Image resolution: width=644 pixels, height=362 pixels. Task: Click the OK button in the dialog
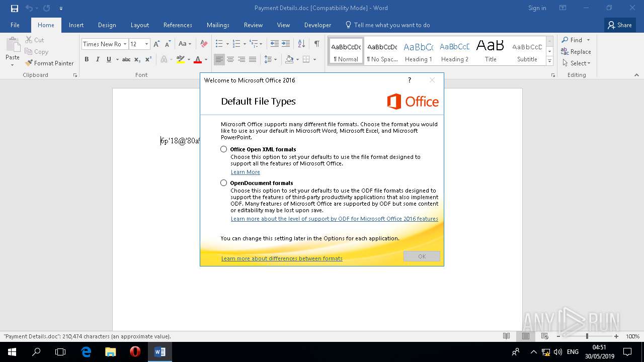coord(422,256)
